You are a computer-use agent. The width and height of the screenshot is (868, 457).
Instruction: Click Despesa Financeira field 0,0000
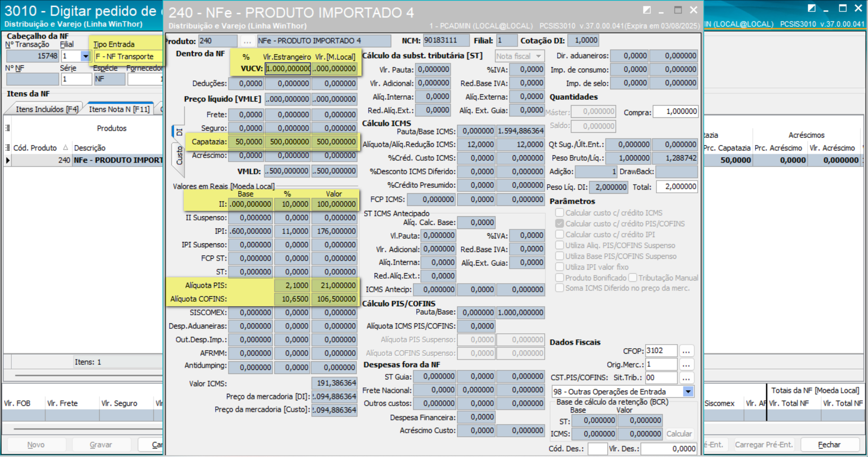(476, 417)
